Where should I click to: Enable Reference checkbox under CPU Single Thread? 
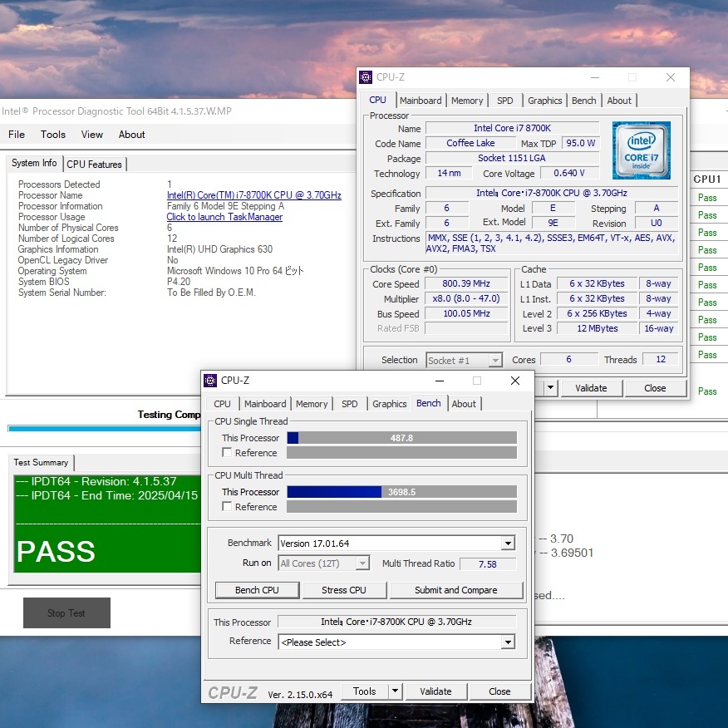click(227, 452)
